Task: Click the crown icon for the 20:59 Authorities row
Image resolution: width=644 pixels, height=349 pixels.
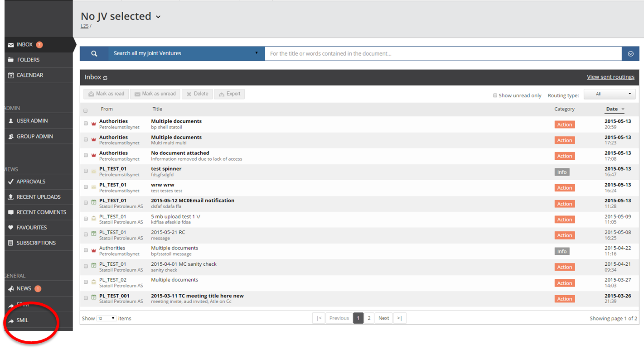Action: click(x=94, y=124)
